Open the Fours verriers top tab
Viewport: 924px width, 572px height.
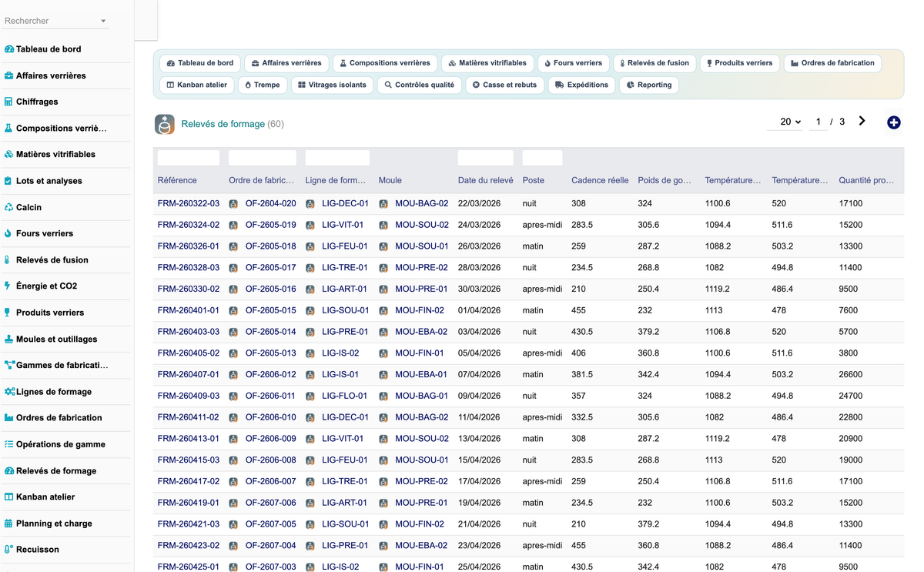point(573,63)
